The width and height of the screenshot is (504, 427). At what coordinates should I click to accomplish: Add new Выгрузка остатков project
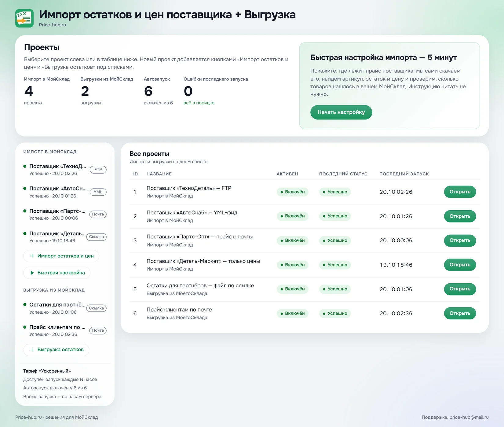click(56, 350)
